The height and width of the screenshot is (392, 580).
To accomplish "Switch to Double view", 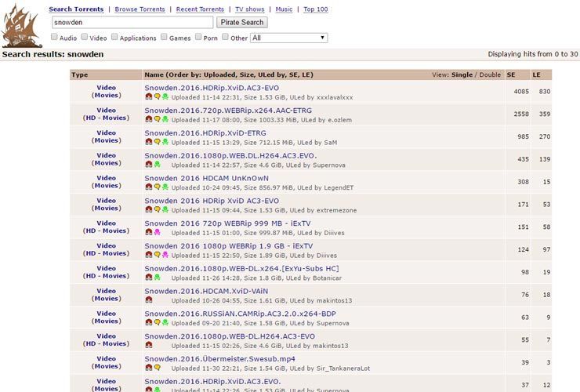I will tap(490, 74).
